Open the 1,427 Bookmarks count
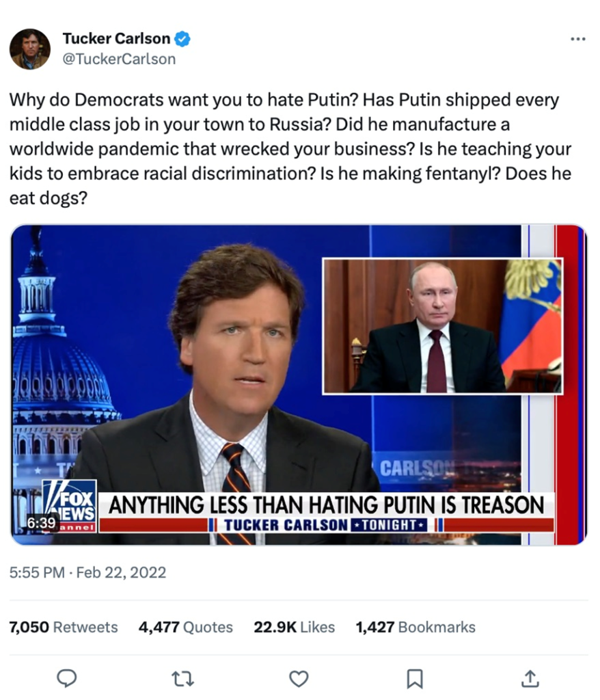 click(x=415, y=628)
